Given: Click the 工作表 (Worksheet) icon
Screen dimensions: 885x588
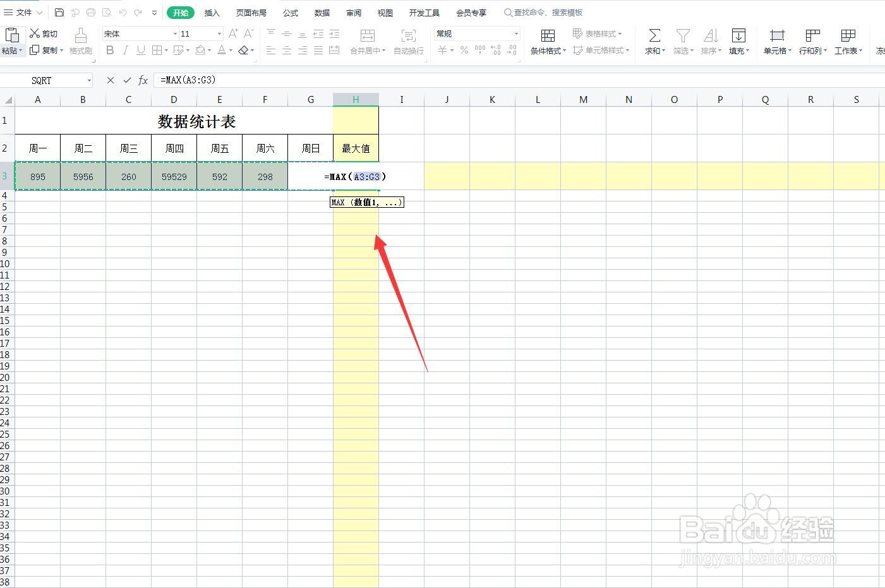Looking at the screenshot, I should 848,40.
